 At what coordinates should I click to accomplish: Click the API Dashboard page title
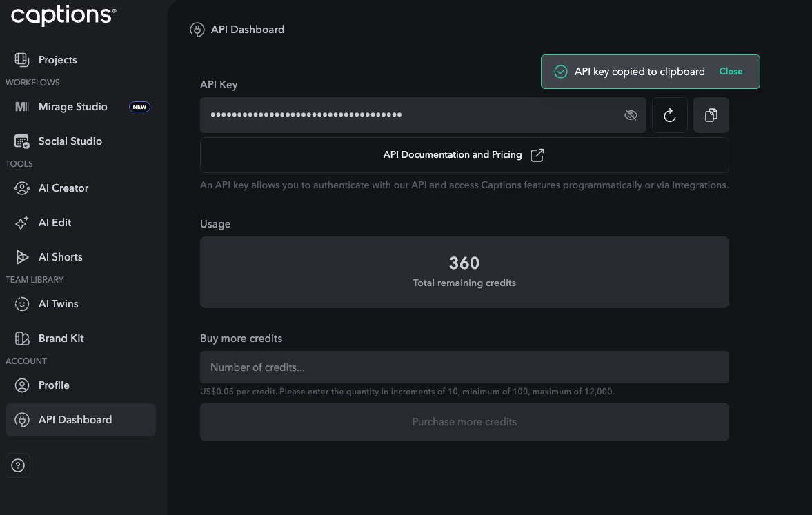pos(248,30)
